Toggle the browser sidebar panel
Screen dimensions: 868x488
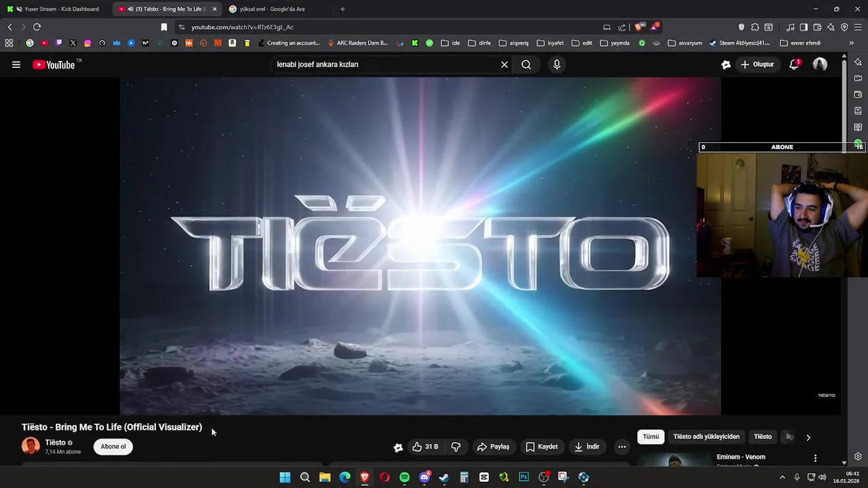tap(804, 27)
